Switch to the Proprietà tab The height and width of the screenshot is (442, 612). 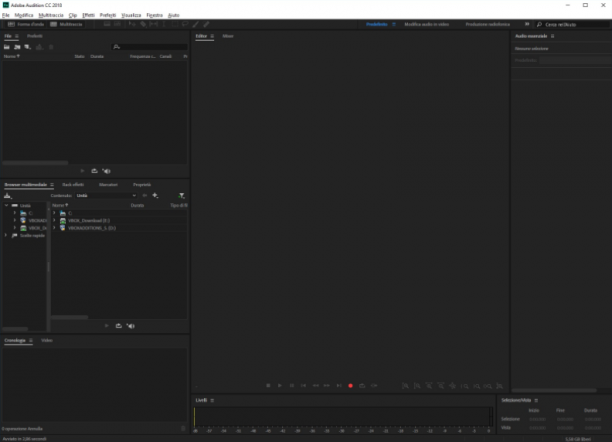tap(142, 185)
